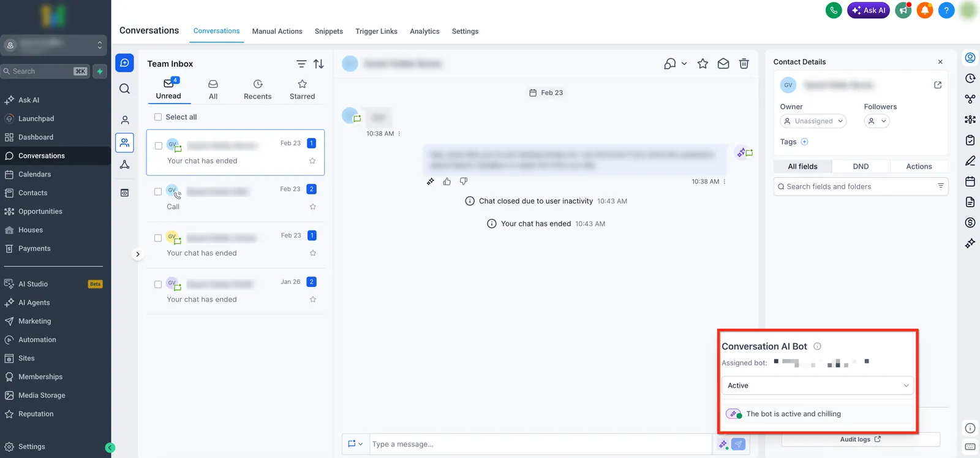The image size is (980, 458).
Task: Open the Trigger Links tab
Action: (x=376, y=31)
